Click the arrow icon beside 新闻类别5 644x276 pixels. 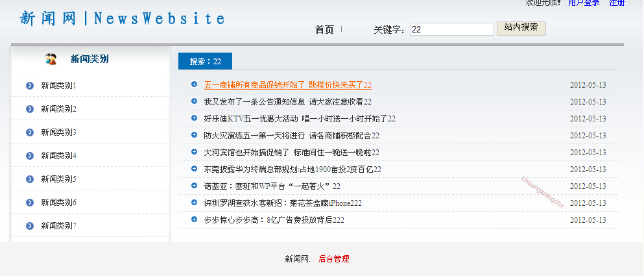coord(30,179)
